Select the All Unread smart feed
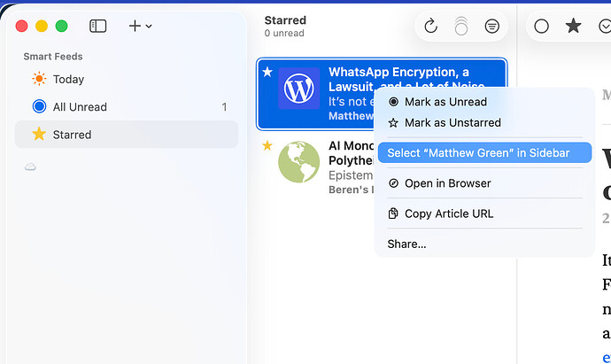The image size is (611, 364). [80, 107]
